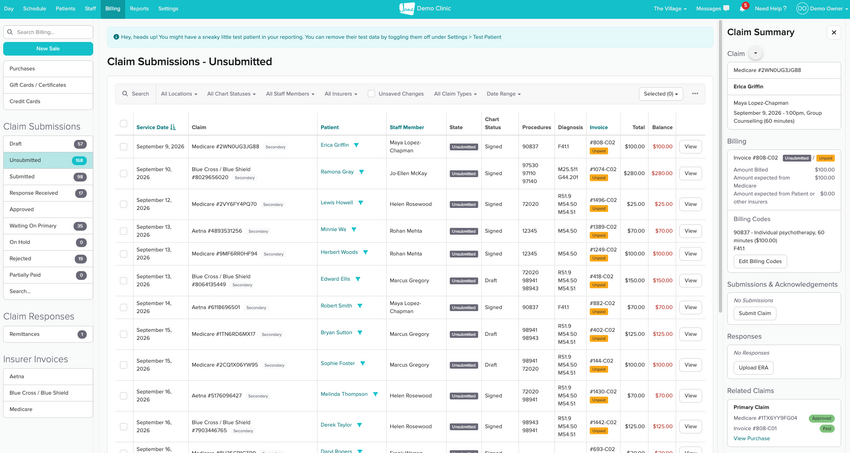850x453 pixels.
Task: Click the Service Date sort icon
Action: [173, 127]
